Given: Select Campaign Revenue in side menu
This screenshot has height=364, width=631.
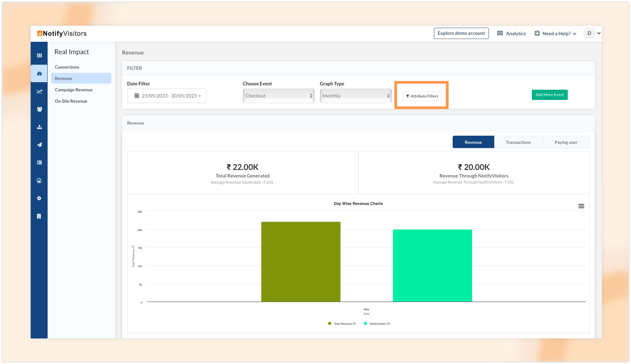Looking at the screenshot, I should pyautogui.click(x=73, y=90).
